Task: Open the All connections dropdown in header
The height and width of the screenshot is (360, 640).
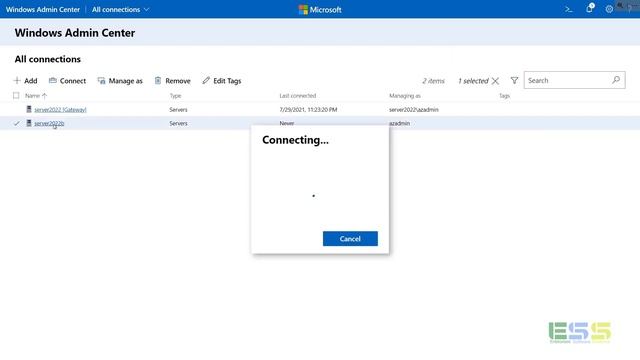Action: point(120,9)
